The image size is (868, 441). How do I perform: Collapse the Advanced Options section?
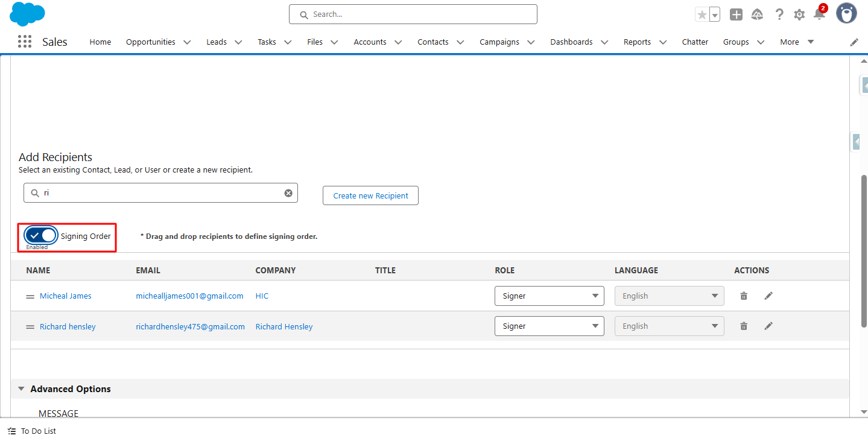22,389
